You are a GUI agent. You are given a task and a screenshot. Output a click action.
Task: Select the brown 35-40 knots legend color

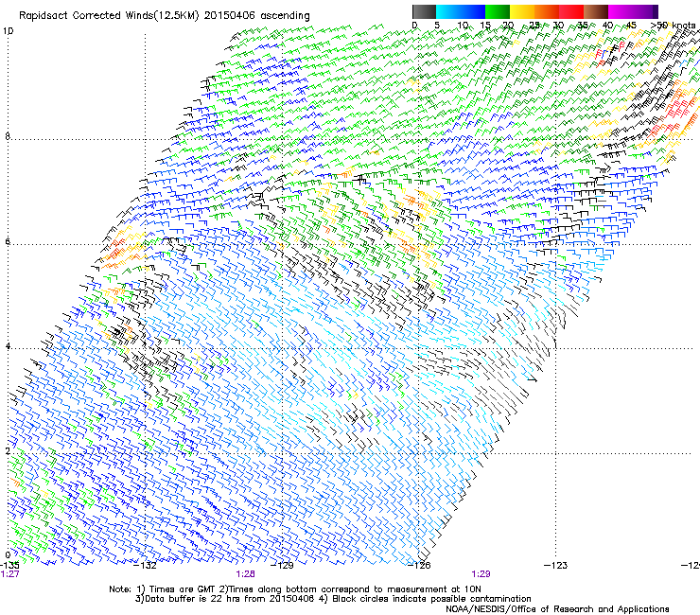click(596, 11)
